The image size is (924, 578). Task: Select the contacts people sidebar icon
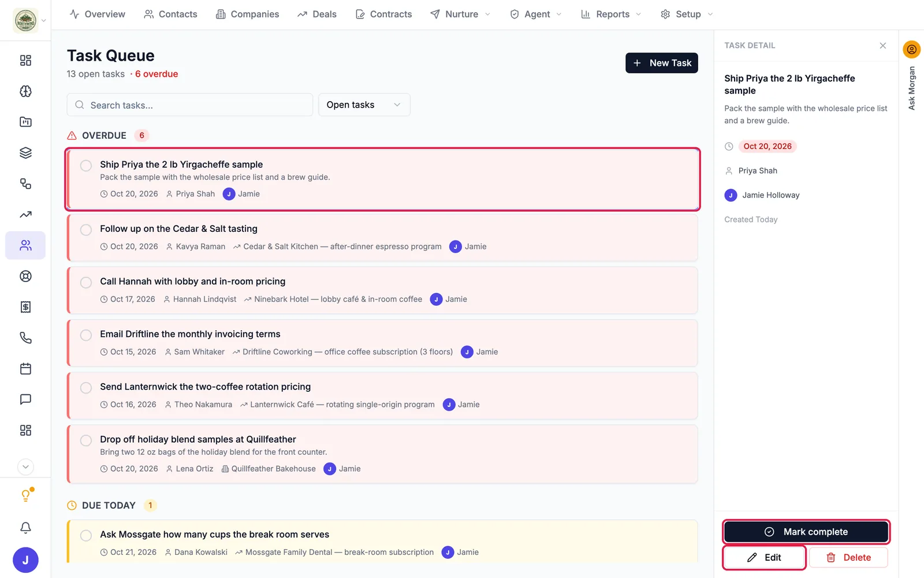click(25, 246)
